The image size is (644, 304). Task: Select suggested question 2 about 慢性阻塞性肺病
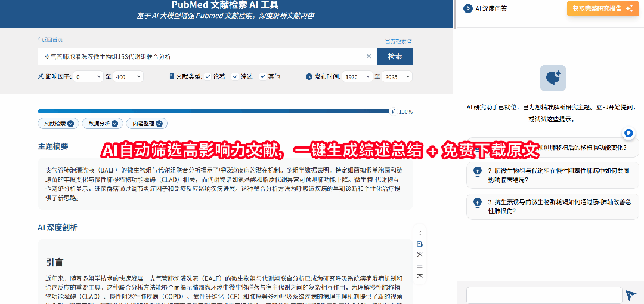(553, 175)
